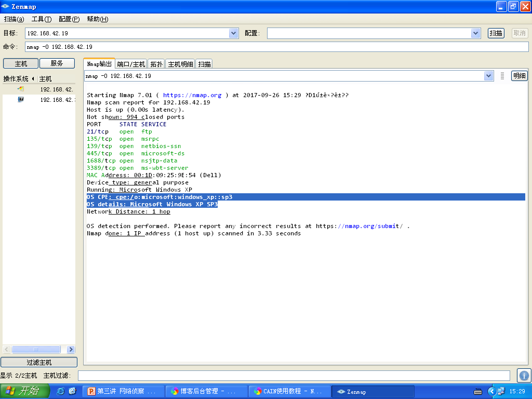Switch to 博客后台管理 taskbar item
This screenshot has width=532, height=399.
[206, 392]
